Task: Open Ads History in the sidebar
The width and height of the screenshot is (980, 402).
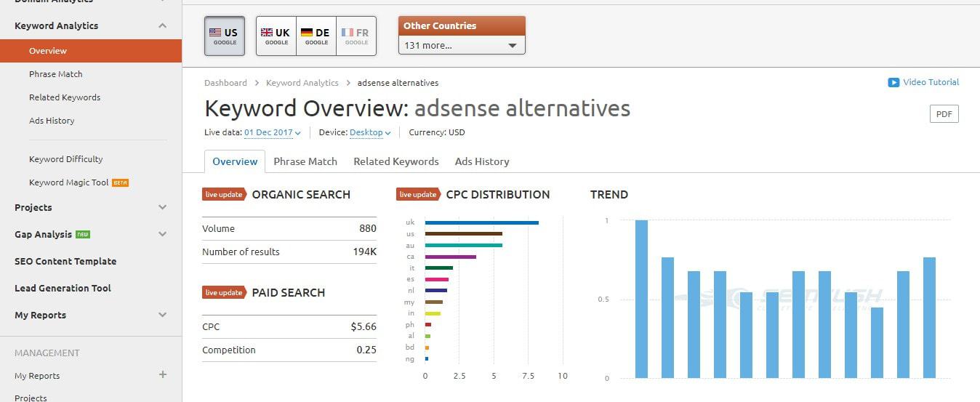Action: click(x=52, y=121)
